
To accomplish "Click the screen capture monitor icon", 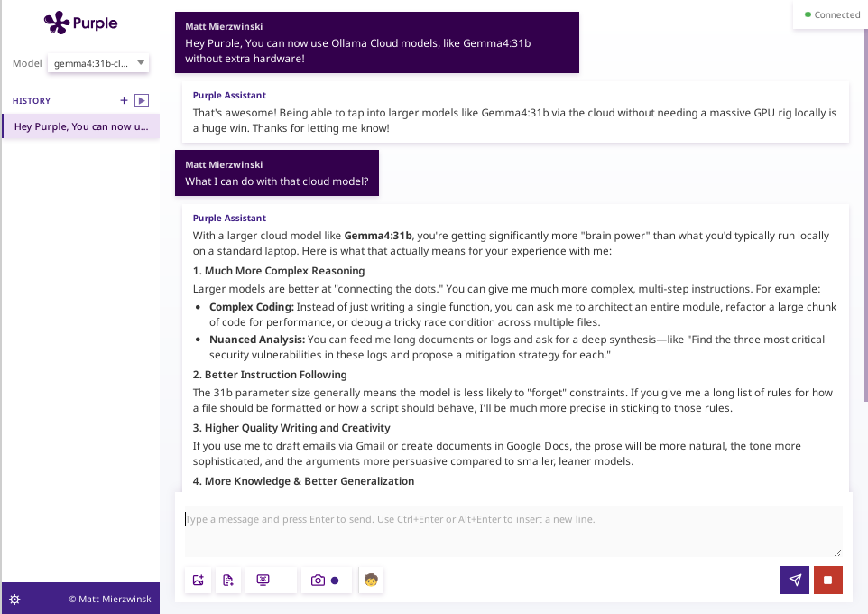I will [263, 581].
